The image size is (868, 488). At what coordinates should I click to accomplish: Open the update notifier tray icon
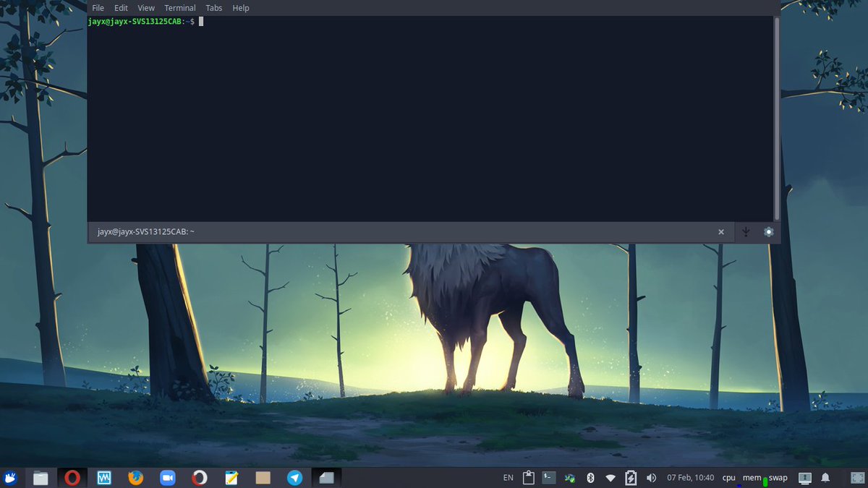pyautogui.click(x=570, y=478)
